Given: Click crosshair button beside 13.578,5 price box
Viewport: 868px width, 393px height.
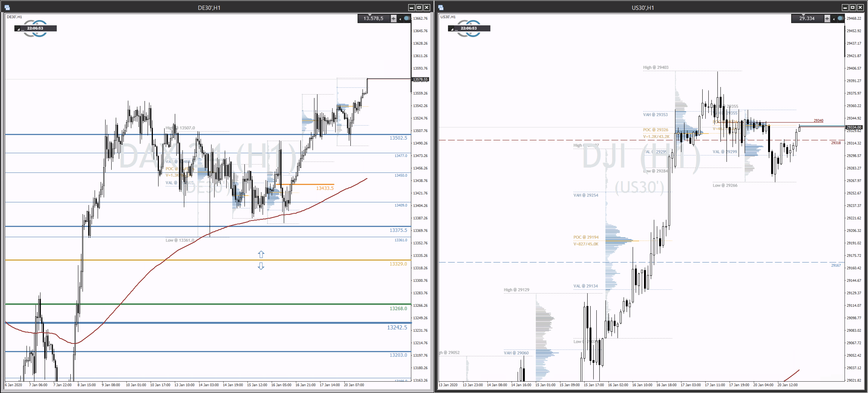Looking at the screenshot, I should (393, 19).
